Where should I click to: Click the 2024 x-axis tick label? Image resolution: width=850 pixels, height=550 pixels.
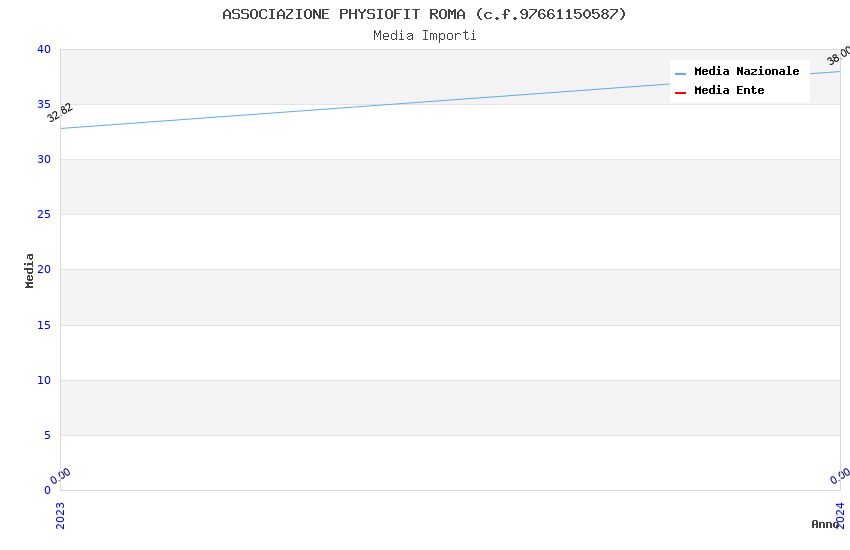tap(840, 514)
